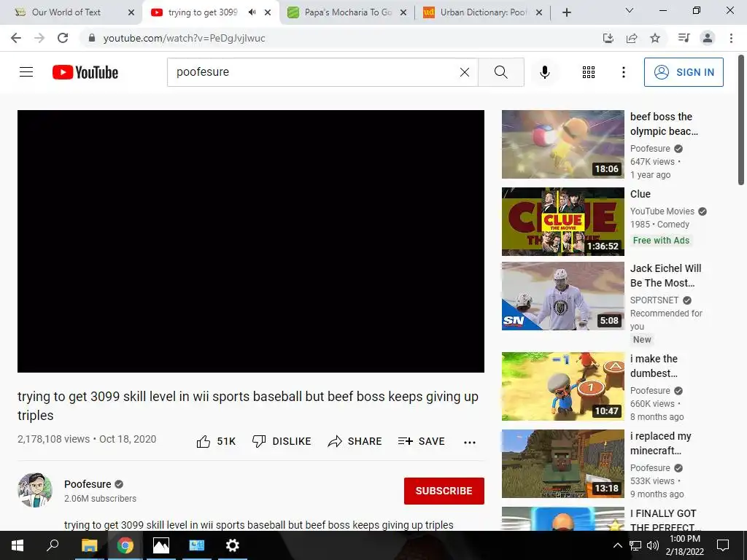Viewport: 747px width, 560px height.
Task: Close the Our World of Text tab
Action: tap(131, 13)
